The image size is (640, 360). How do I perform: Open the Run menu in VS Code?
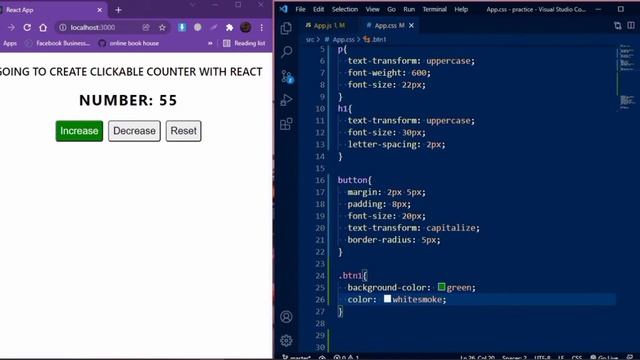409,9
